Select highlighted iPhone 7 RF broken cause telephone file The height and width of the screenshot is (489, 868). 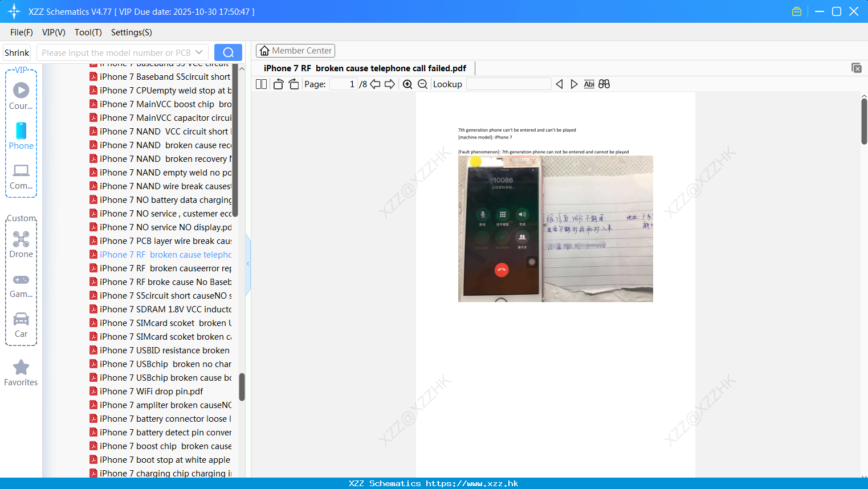160,255
